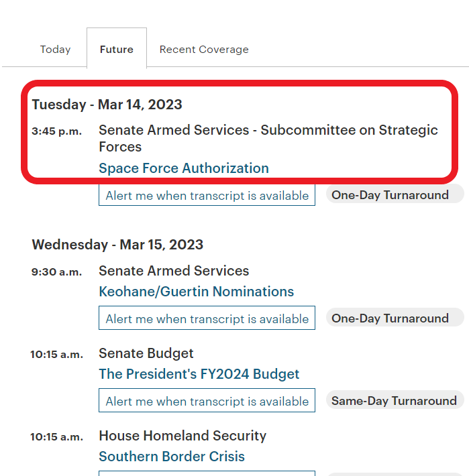Open the Southern Border Crisis link
Image resolution: width=469 pixels, height=476 pixels.
tap(172, 457)
